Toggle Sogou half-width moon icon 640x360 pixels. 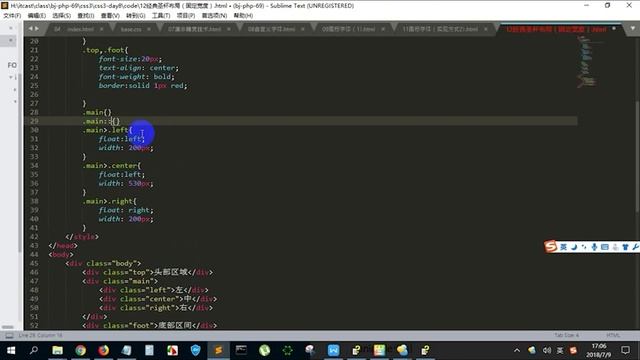tap(574, 247)
